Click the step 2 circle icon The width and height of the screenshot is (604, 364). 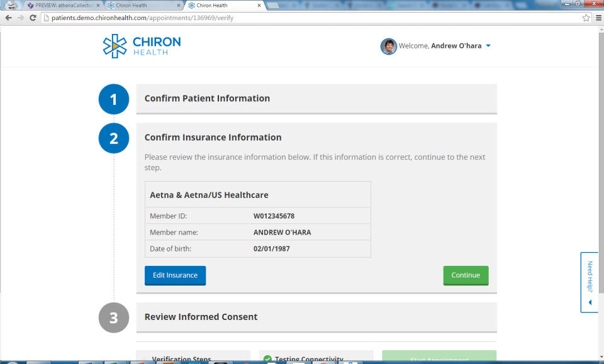coord(114,138)
